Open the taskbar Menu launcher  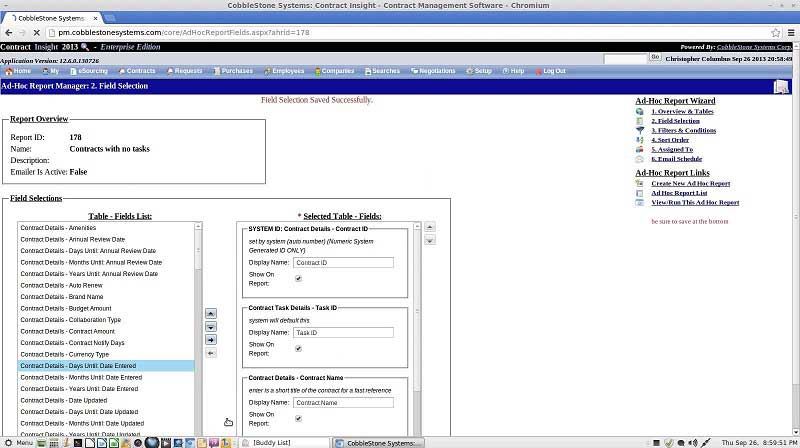(x=19, y=443)
